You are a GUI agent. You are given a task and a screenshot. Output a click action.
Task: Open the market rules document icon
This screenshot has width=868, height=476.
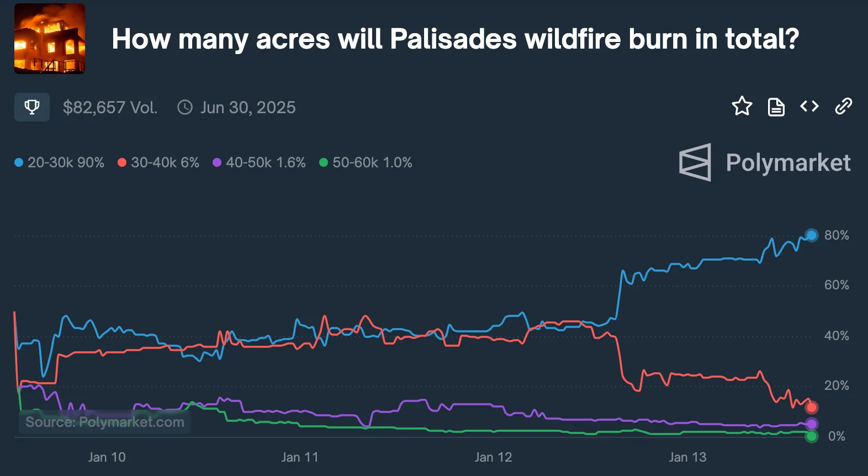(x=776, y=107)
